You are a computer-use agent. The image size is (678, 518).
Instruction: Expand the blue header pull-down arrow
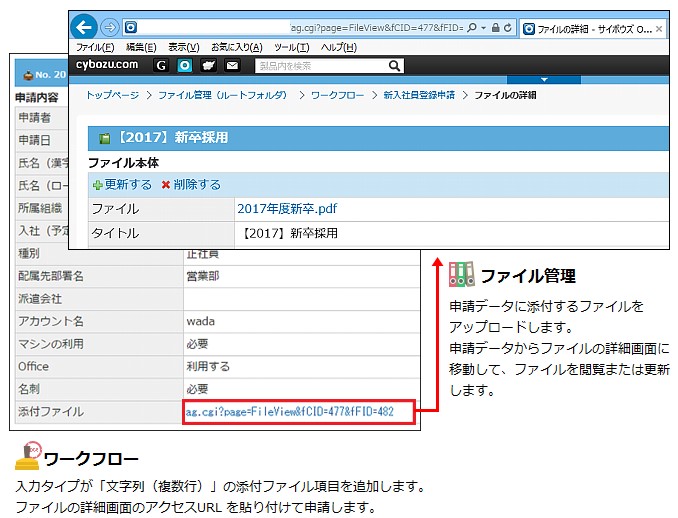[544, 80]
